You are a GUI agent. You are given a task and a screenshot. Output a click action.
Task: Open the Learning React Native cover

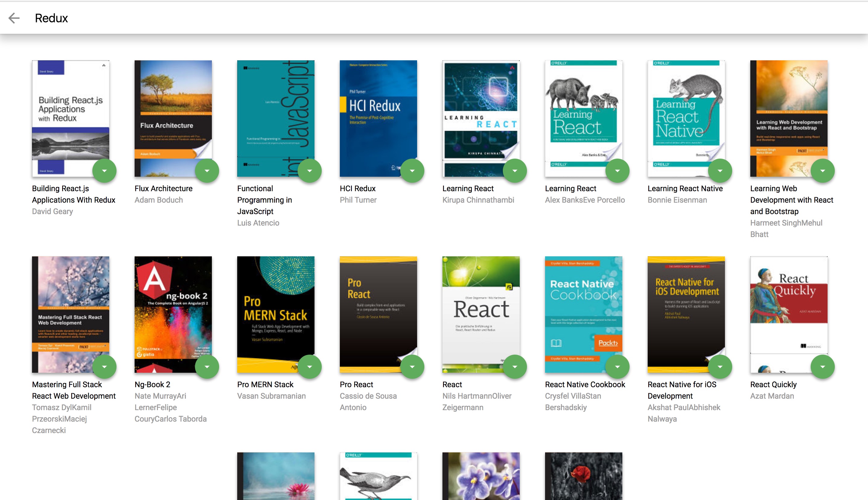(686, 119)
